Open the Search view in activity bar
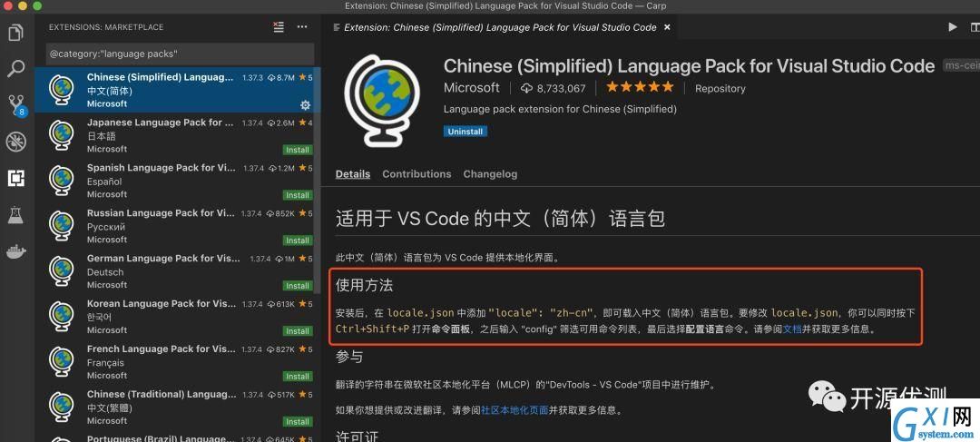 click(x=15, y=69)
